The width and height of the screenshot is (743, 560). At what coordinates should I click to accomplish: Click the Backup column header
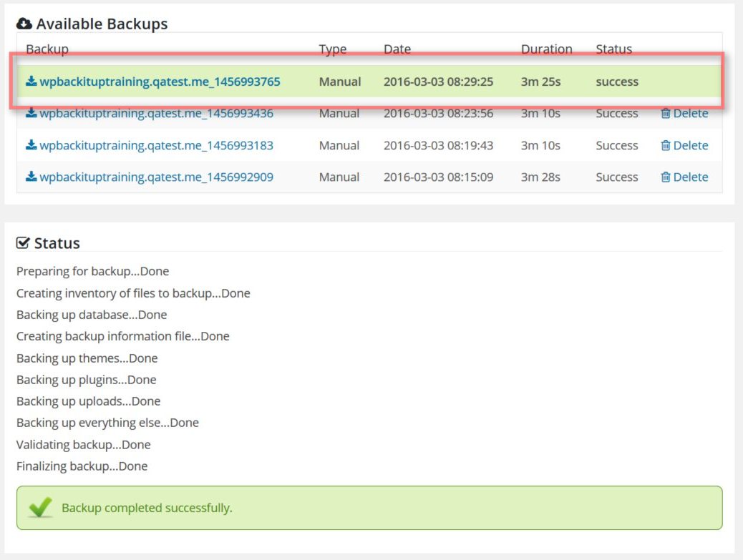pos(47,49)
